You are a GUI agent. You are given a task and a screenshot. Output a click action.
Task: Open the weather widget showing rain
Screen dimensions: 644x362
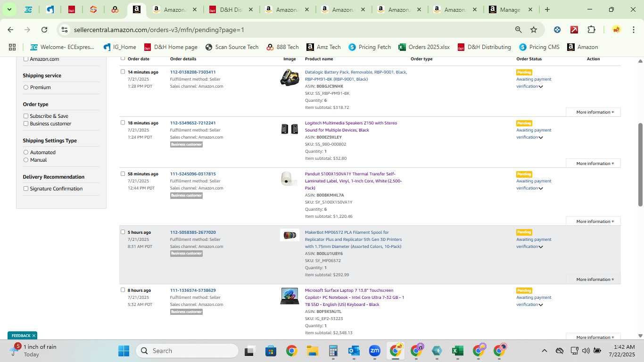(33, 351)
